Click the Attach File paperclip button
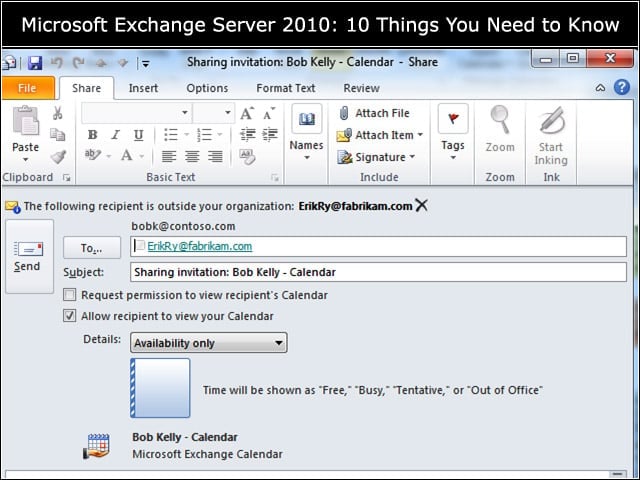 point(374,113)
